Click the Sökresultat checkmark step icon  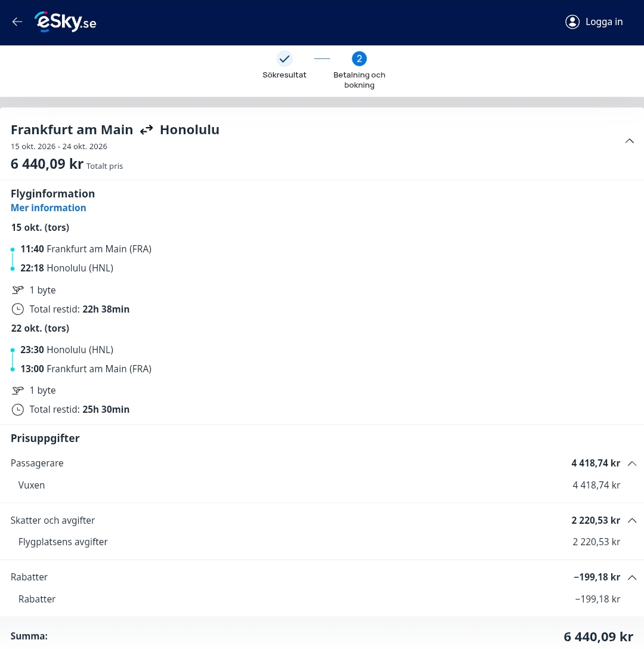[x=284, y=59]
